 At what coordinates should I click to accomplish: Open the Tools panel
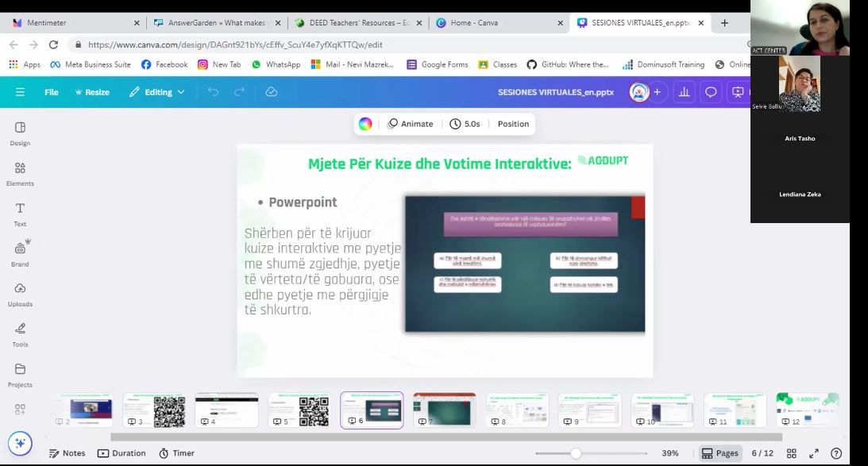coord(20,333)
